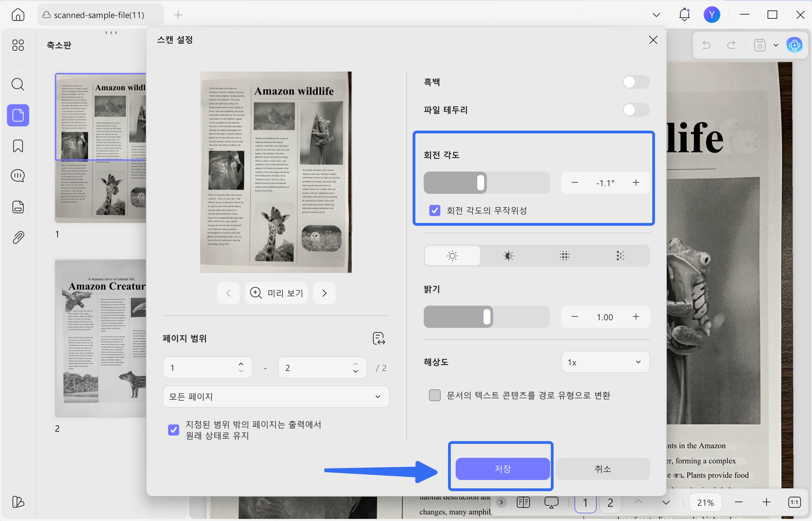Switch to scanned-sample-file(11) tab
This screenshot has width=812, height=521.
(x=100, y=15)
